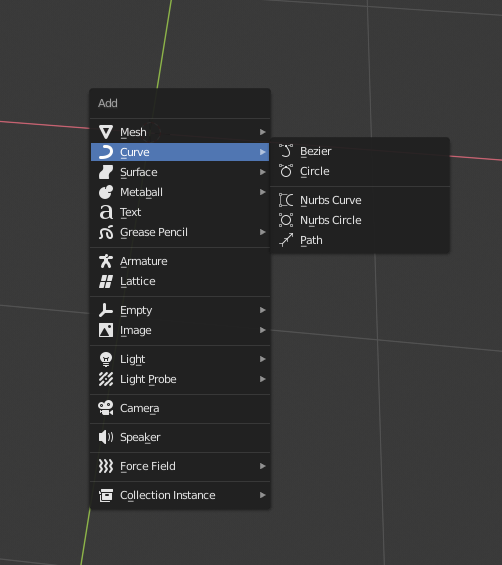Open the Mesh menu entry

coord(180,132)
